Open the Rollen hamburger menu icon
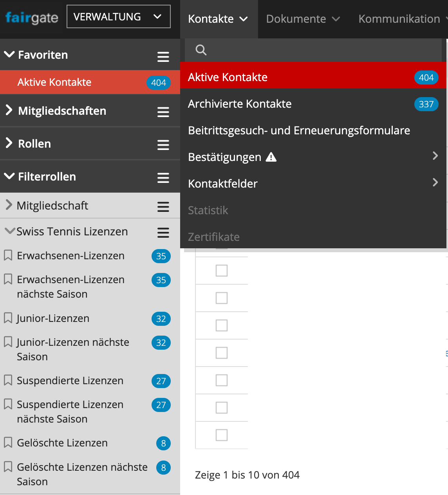The width and height of the screenshot is (448, 495). (x=163, y=145)
